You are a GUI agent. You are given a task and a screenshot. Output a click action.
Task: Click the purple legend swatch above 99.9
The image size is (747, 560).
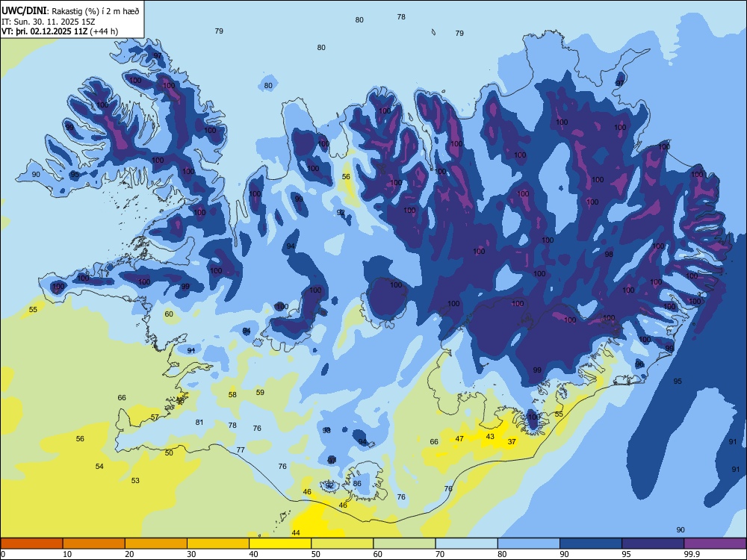tap(715, 544)
